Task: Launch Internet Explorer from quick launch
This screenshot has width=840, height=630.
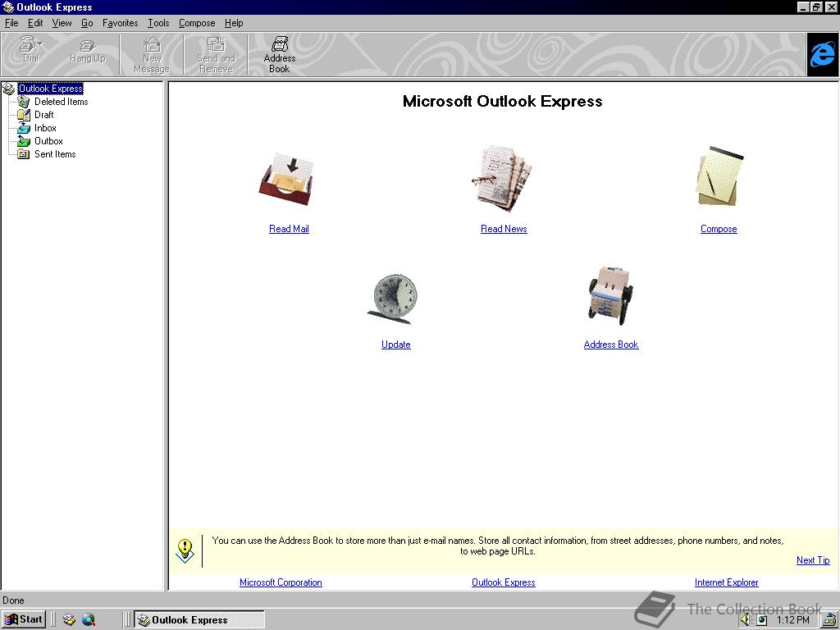Action: coord(89,620)
